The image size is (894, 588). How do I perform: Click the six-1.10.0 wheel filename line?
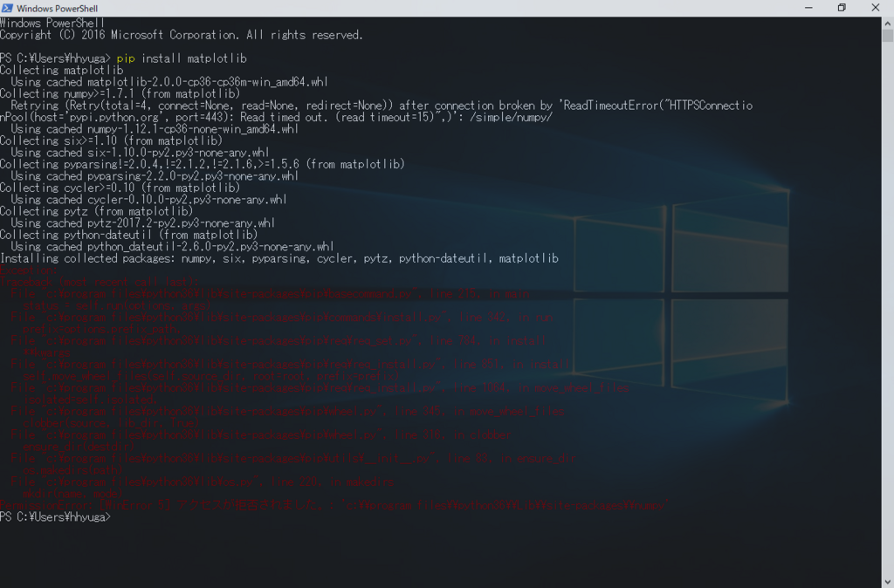(140, 153)
